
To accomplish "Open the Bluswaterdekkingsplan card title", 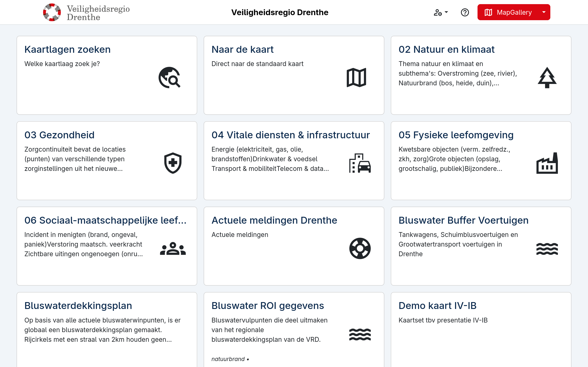I will [x=78, y=306].
